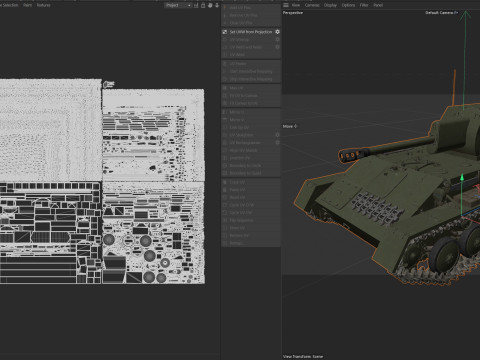Open the viewport Display menu
Screen dimensions: 480x360
[x=330, y=5]
